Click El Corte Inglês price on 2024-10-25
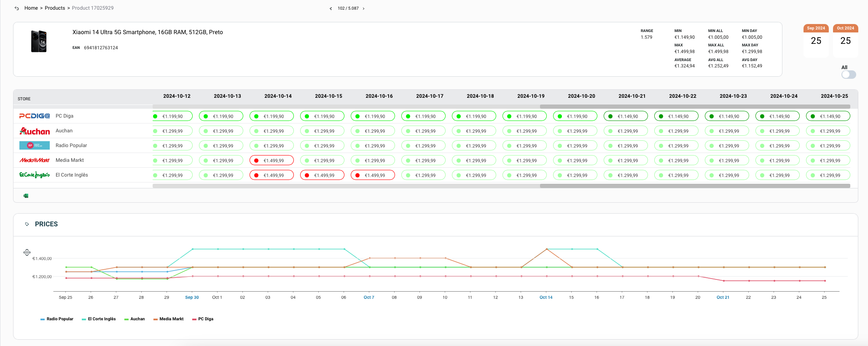 pos(828,175)
